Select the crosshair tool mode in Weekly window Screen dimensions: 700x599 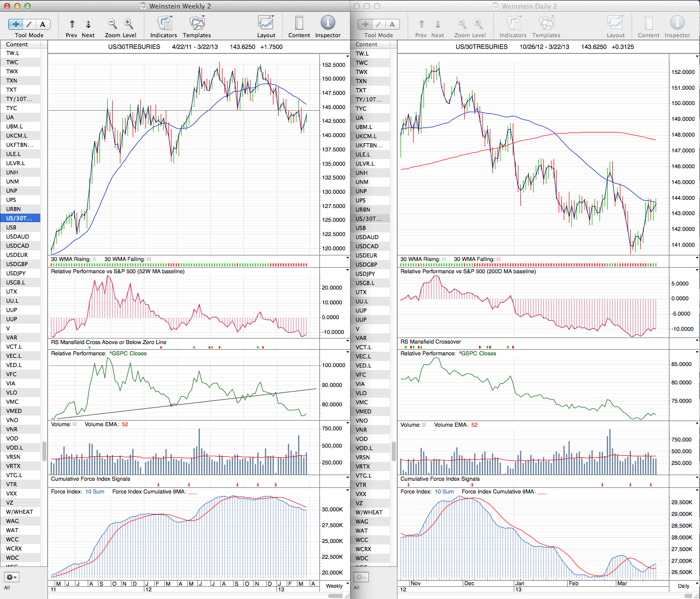15,24
